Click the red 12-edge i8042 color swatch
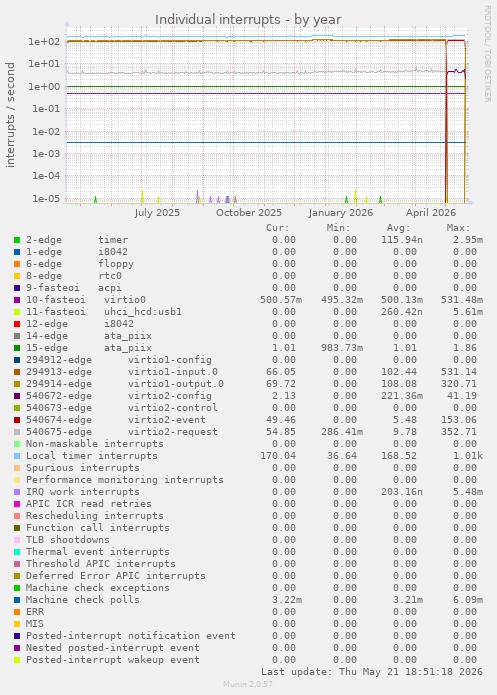The image size is (497, 695). pos(17,324)
